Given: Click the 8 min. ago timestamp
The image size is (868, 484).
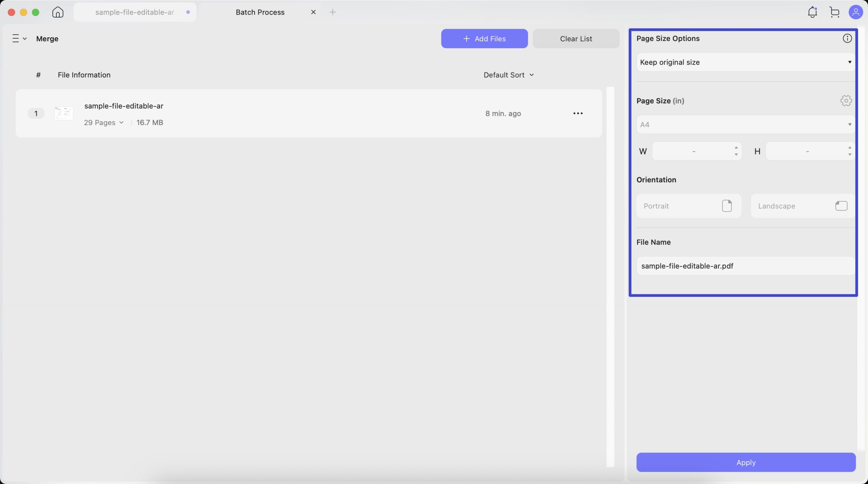Looking at the screenshot, I should (503, 114).
